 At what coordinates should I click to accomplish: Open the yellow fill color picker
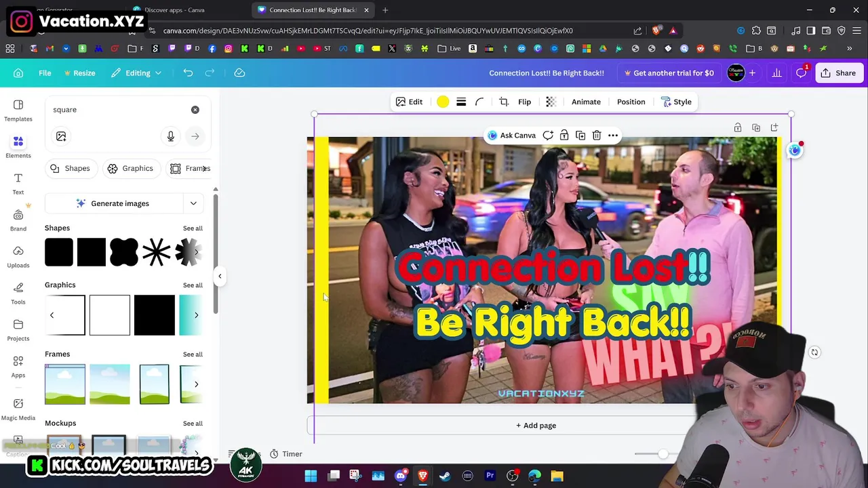coord(443,102)
